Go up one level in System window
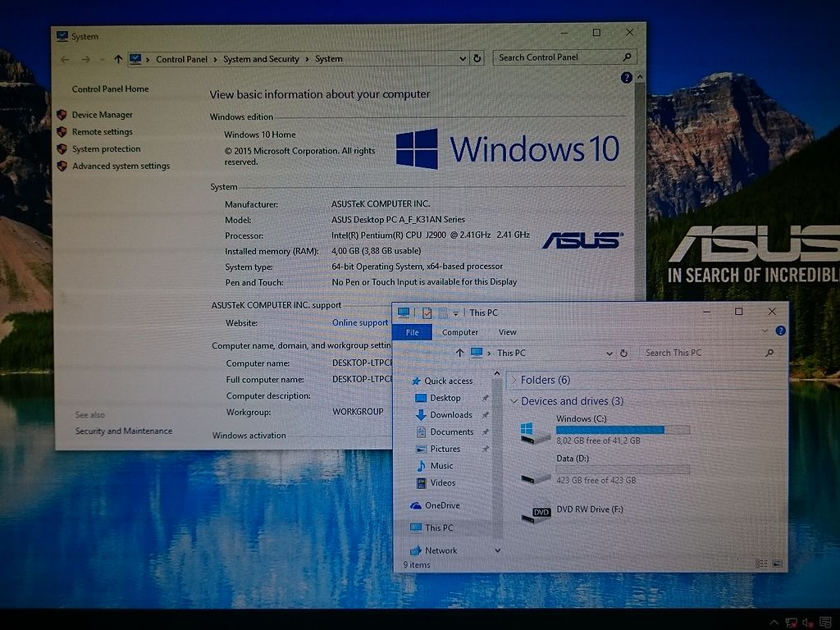 [x=118, y=59]
